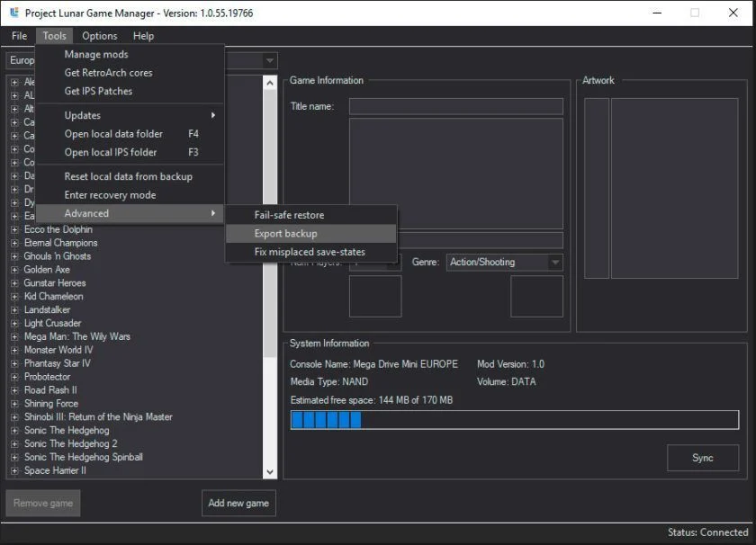Select Shining Force in game list
The width and height of the screenshot is (756, 545).
pos(51,404)
